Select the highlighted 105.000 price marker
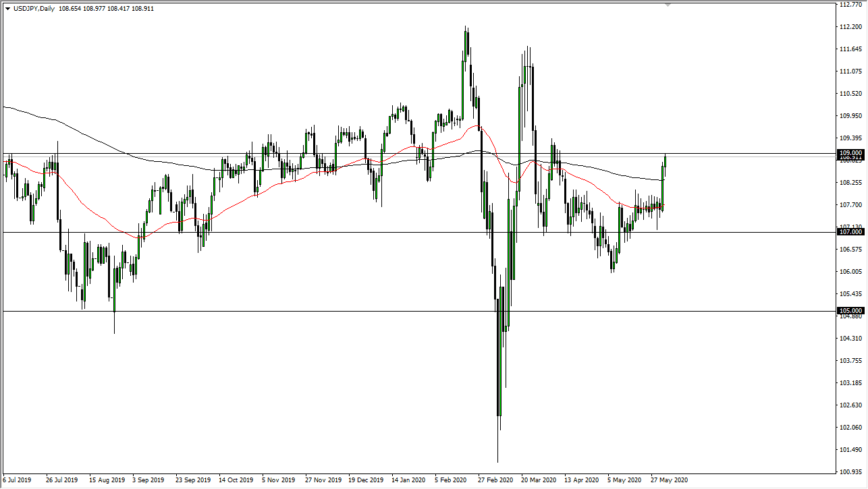 (850, 310)
